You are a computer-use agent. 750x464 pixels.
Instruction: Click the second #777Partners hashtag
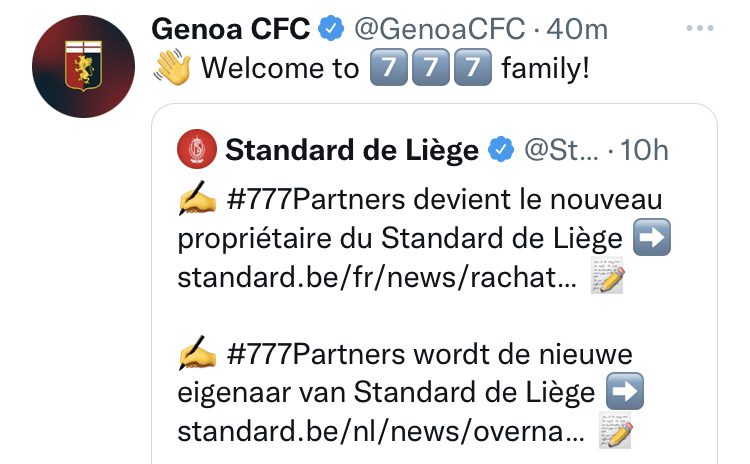[316, 354]
